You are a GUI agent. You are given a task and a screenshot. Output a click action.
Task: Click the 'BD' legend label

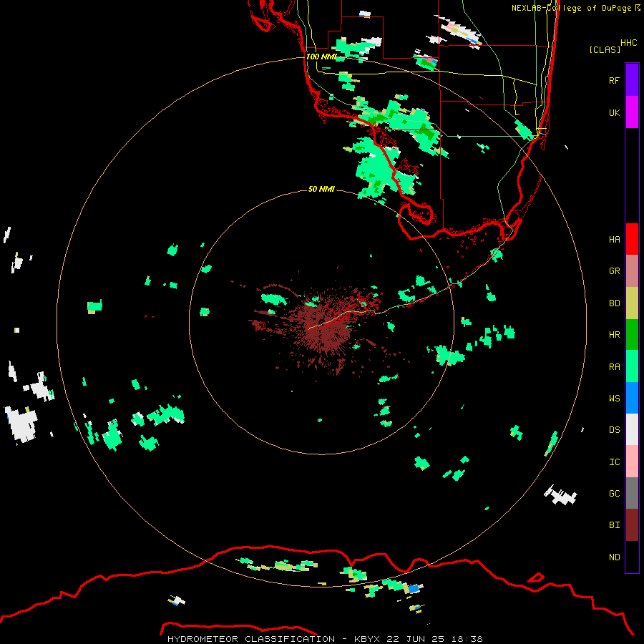[614, 303]
